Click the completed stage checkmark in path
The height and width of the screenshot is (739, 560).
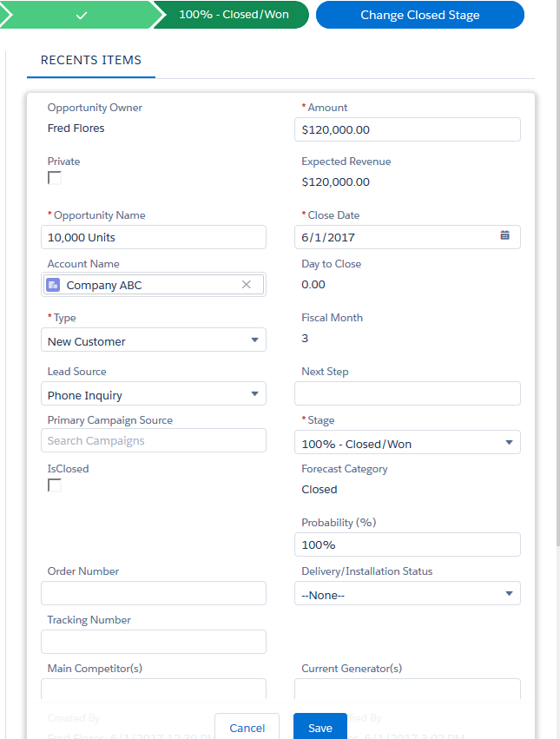coord(82,15)
